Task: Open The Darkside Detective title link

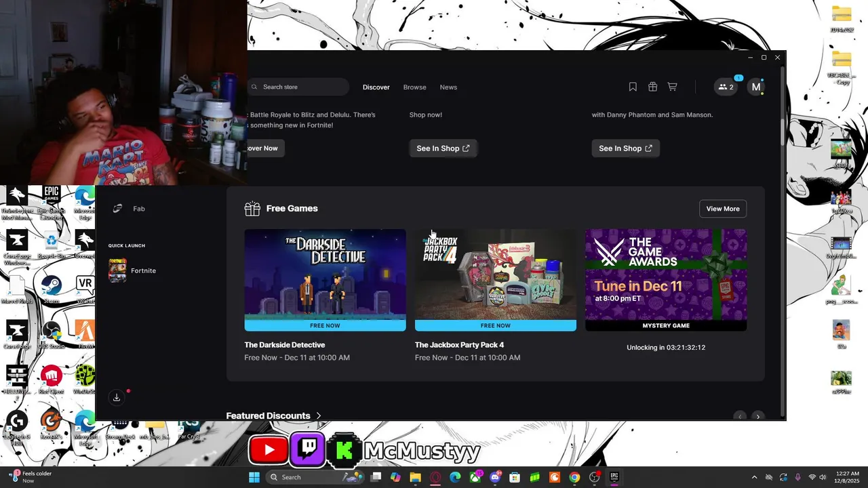Action: click(x=285, y=345)
